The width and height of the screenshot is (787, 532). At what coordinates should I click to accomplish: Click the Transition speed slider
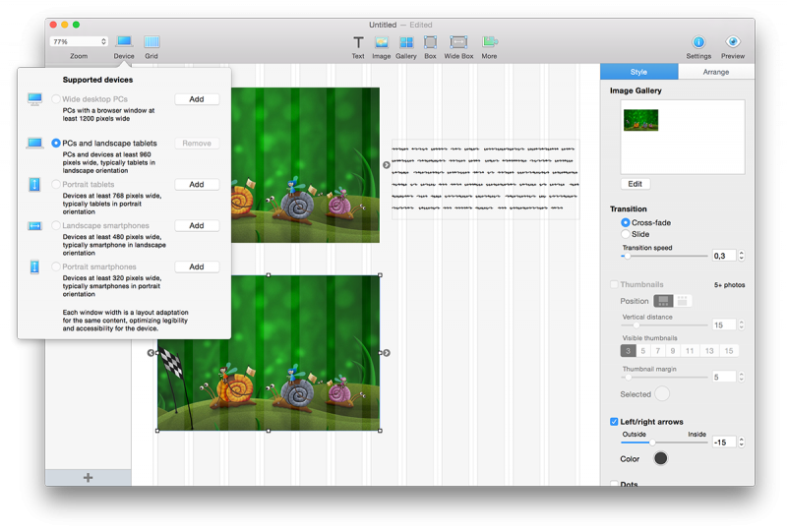pos(664,256)
